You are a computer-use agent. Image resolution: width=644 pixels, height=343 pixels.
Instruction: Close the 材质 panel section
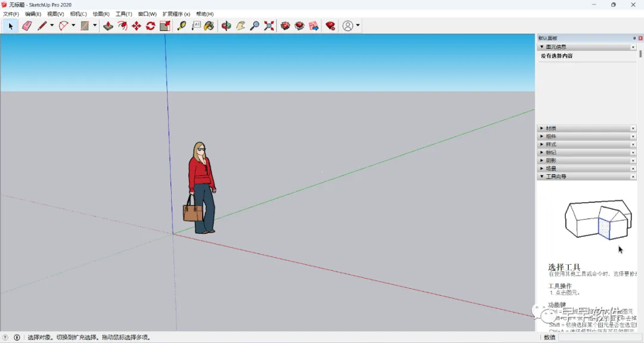[633, 128]
